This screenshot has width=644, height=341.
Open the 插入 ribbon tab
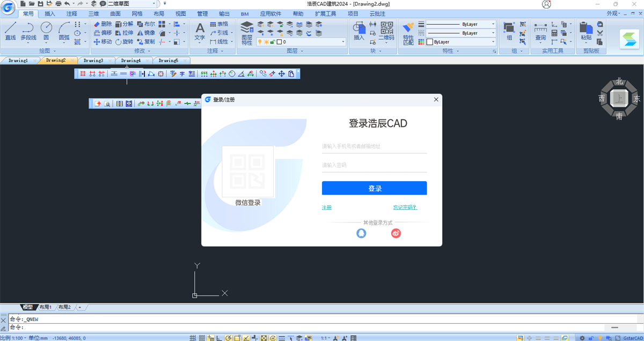50,13
